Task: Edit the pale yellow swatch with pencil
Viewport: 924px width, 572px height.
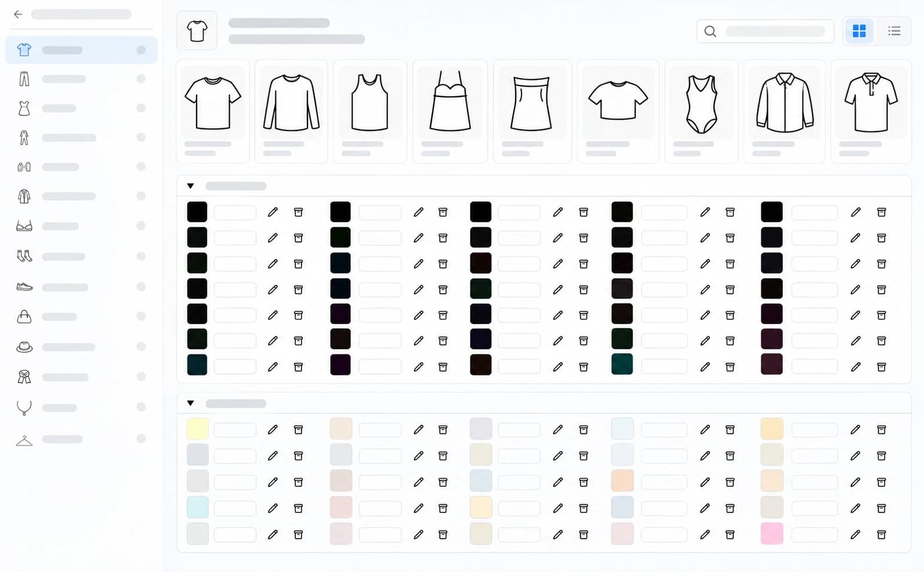Action: coord(273,429)
